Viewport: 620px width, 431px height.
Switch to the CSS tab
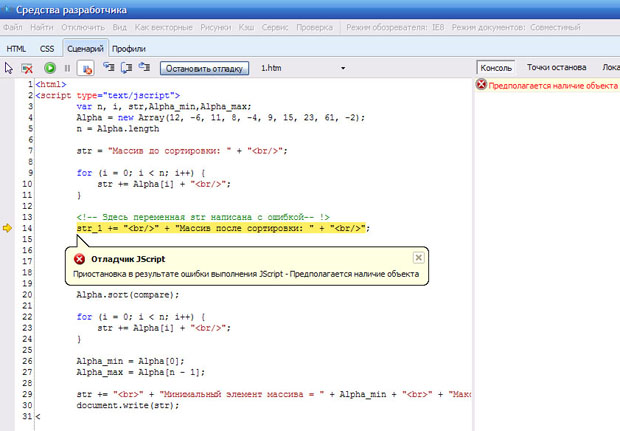click(47, 49)
